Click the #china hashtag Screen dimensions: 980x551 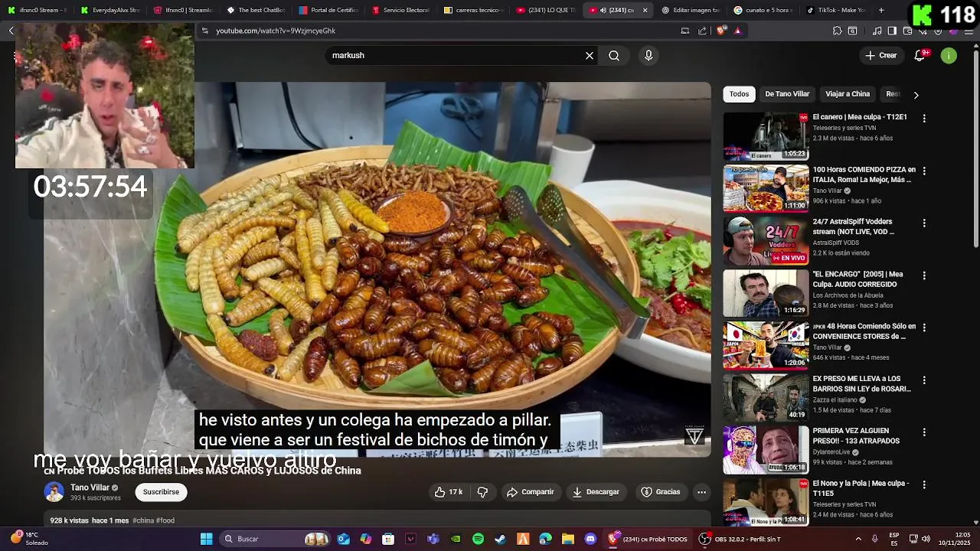pos(143,520)
